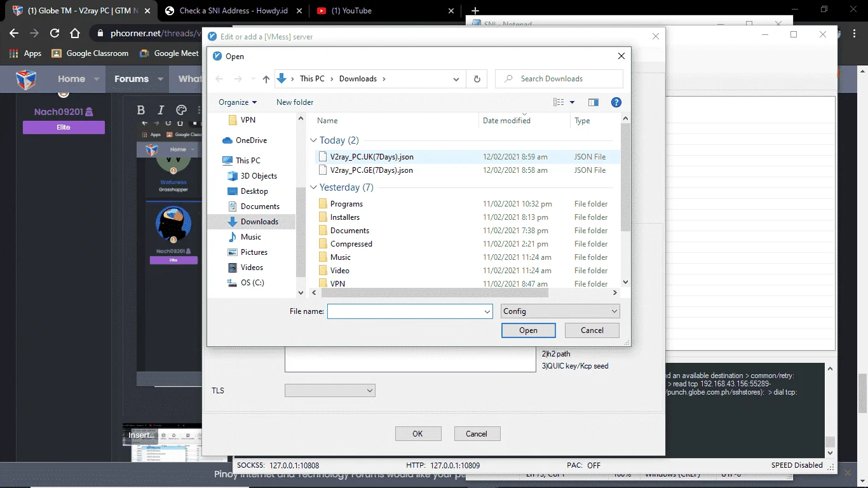Expand the Home menu dropdown on phcorner
Screen dimensions: 868x488
click(x=97, y=79)
